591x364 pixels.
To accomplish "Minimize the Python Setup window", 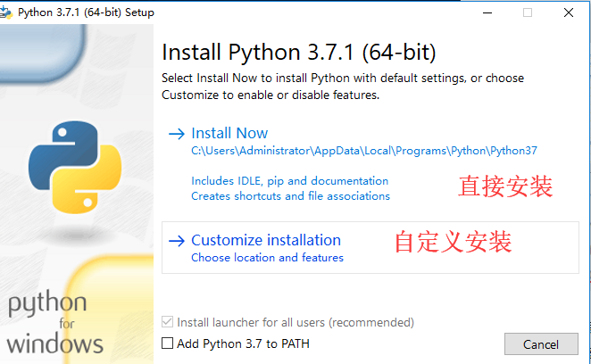I will click(x=487, y=12).
